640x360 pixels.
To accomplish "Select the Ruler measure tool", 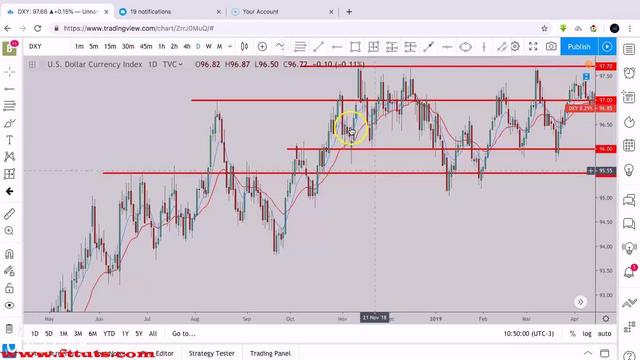I will (x=9, y=213).
